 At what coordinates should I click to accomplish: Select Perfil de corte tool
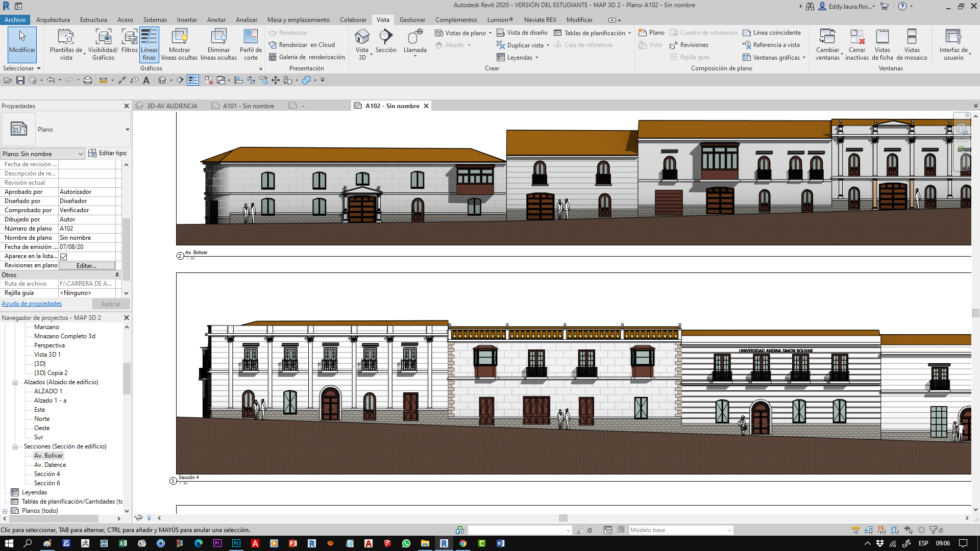click(251, 44)
